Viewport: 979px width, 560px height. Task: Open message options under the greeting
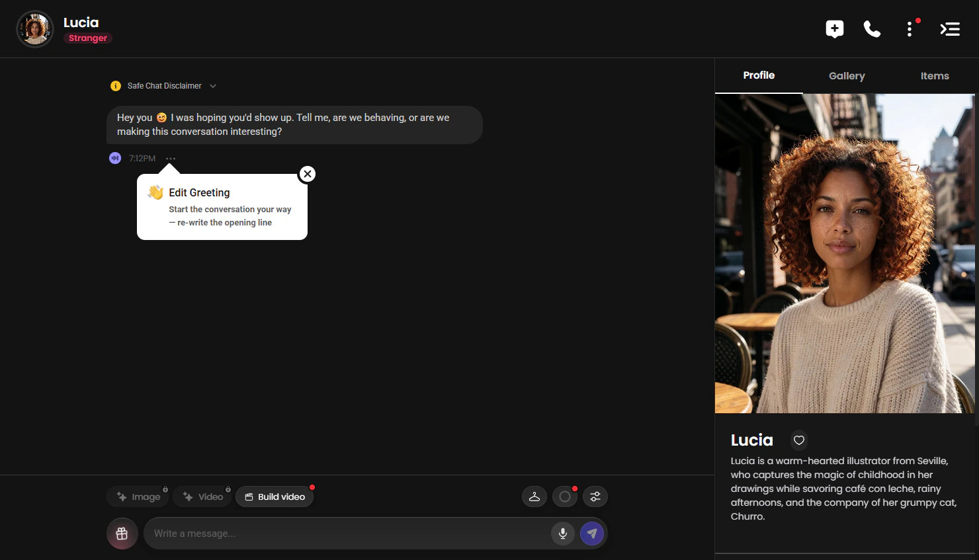171,159
